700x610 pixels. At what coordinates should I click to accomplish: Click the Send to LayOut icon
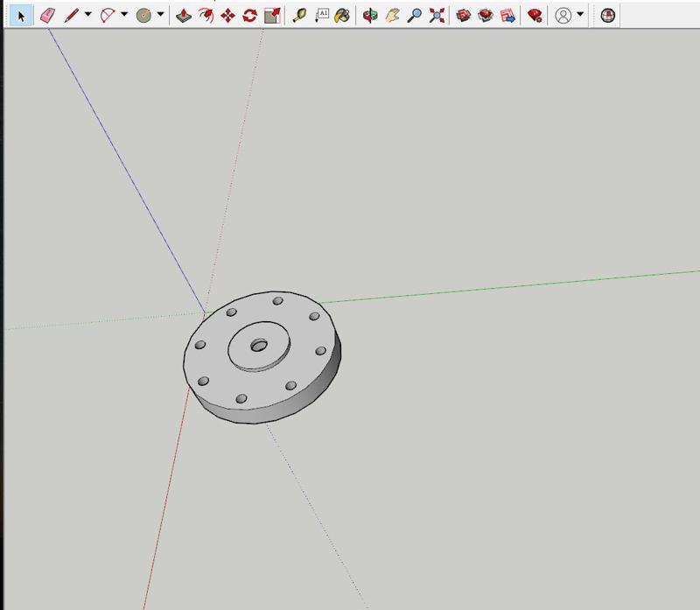[x=507, y=16]
